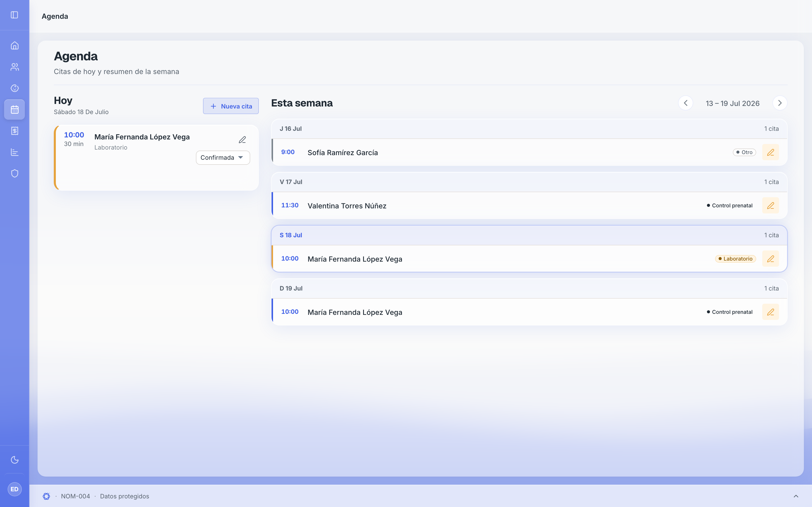Edit Sofía Ramírez García appointment
The height and width of the screenshot is (507, 812).
770,152
